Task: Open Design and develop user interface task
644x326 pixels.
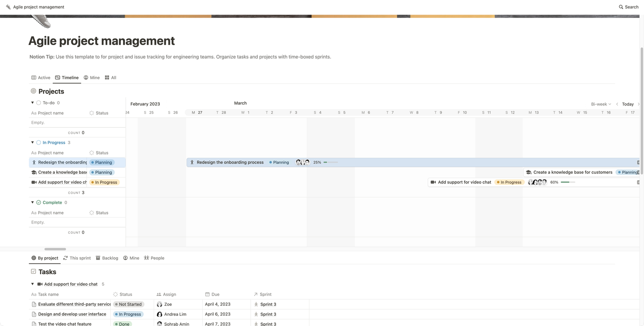Action: (x=72, y=314)
